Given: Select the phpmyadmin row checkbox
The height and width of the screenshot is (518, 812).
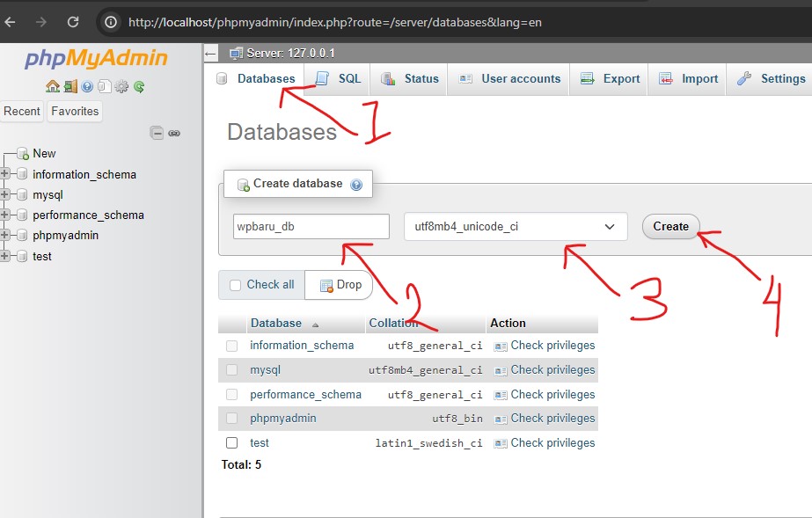Looking at the screenshot, I should pyautogui.click(x=231, y=418).
